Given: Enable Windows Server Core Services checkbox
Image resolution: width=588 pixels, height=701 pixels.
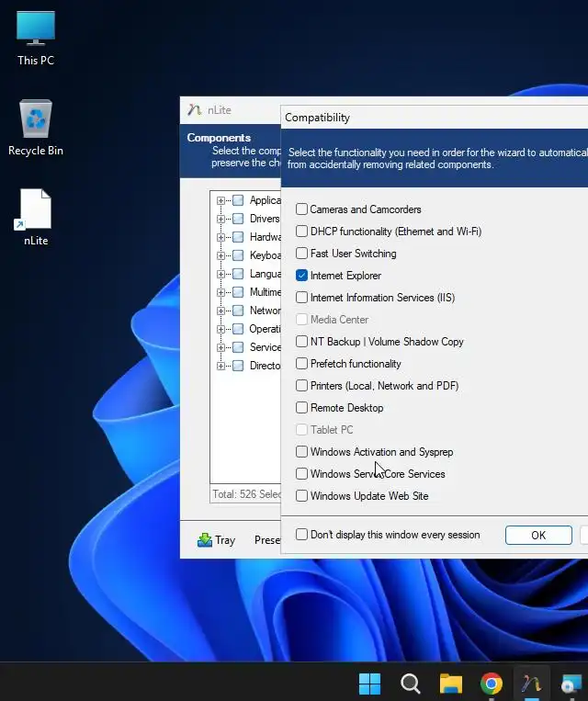Looking at the screenshot, I should point(302,474).
